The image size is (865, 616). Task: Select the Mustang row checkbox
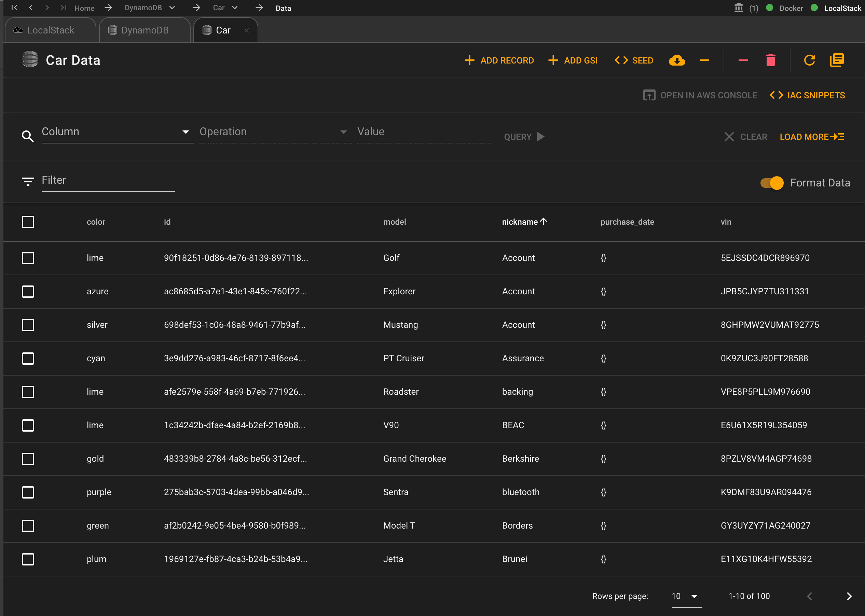click(x=28, y=325)
